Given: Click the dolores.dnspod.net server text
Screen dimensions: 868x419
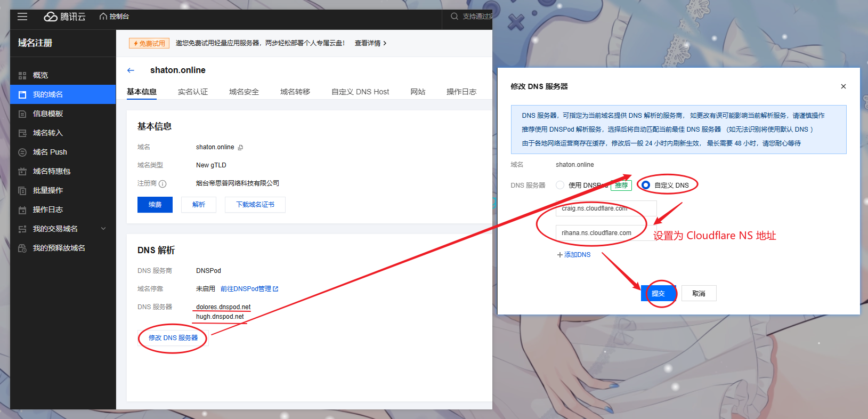Looking at the screenshot, I should click(x=223, y=307).
